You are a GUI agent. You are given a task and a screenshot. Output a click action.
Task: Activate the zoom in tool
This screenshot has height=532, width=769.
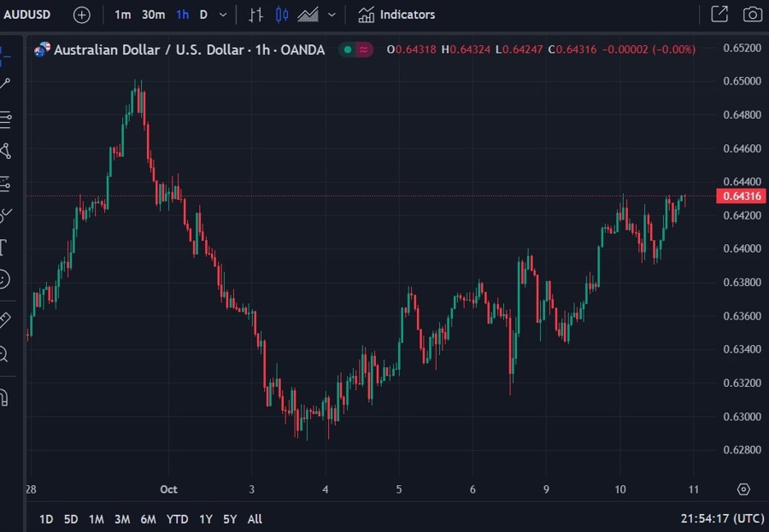click(x=3, y=354)
